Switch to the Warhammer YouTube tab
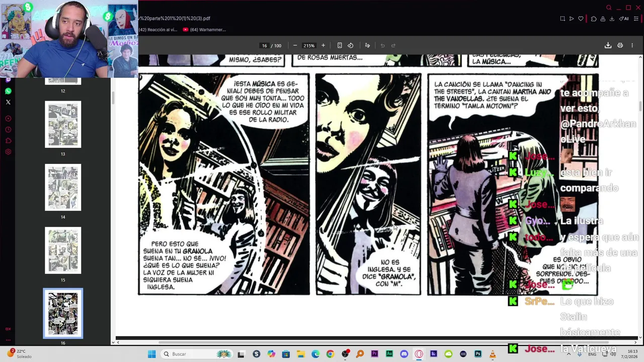 click(204, 30)
